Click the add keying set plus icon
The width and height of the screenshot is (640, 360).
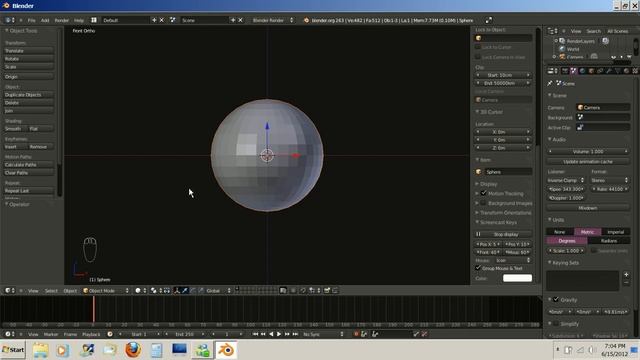click(626, 275)
